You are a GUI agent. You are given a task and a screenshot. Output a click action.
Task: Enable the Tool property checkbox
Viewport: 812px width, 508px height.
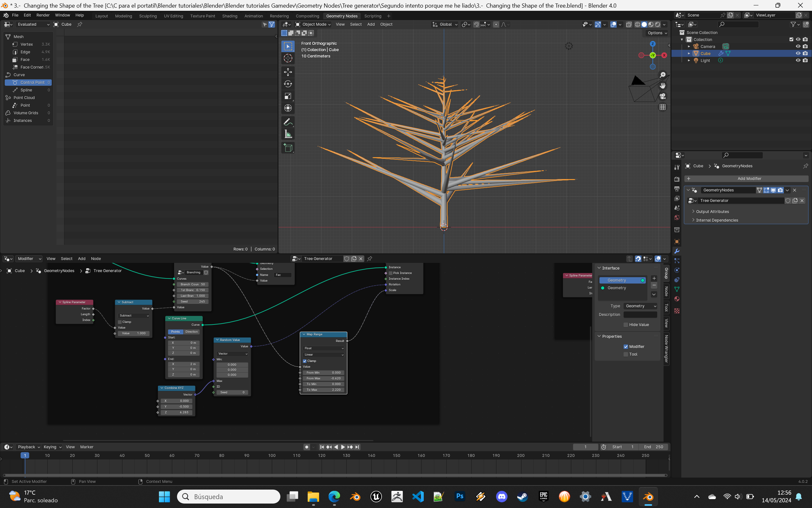[626, 354]
